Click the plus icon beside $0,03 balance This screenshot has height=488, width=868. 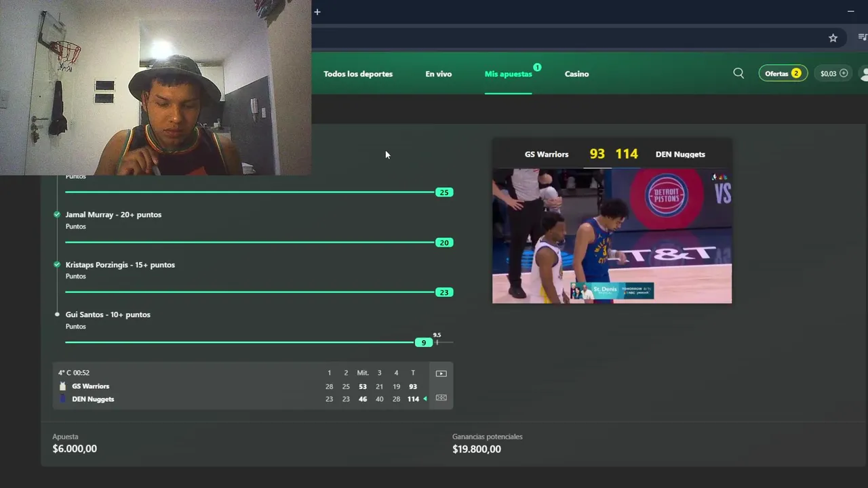tap(844, 73)
